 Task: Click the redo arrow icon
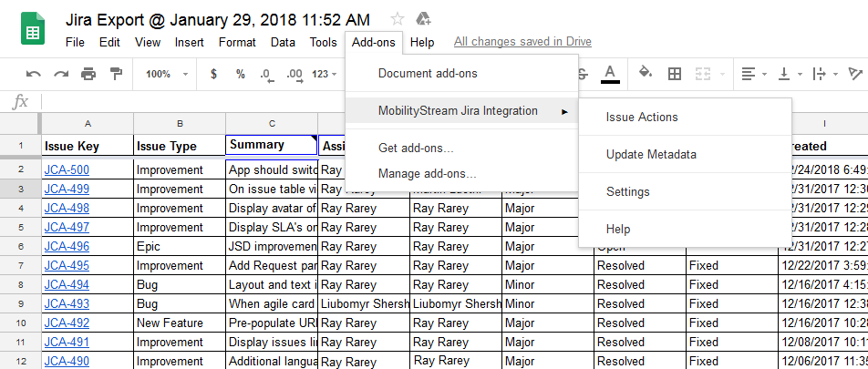point(61,74)
